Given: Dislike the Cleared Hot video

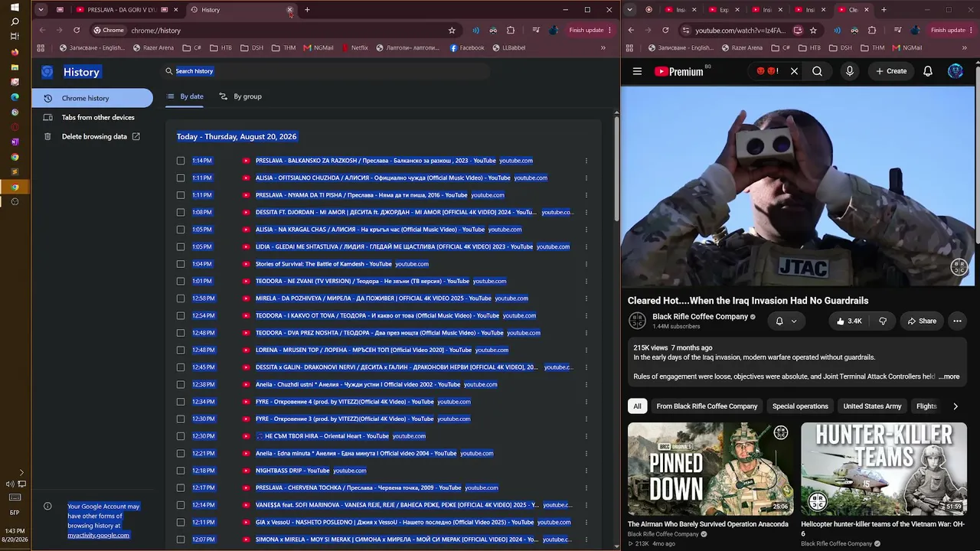Looking at the screenshot, I should click(883, 321).
